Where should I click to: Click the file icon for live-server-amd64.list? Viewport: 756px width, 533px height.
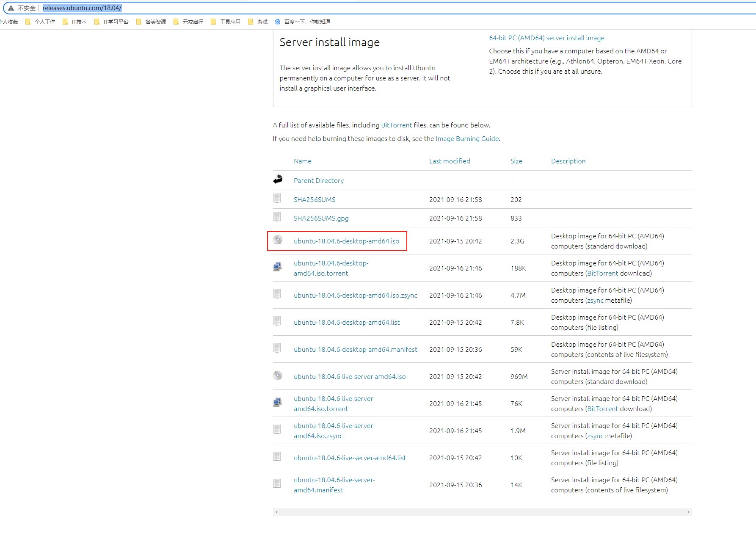(277, 456)
